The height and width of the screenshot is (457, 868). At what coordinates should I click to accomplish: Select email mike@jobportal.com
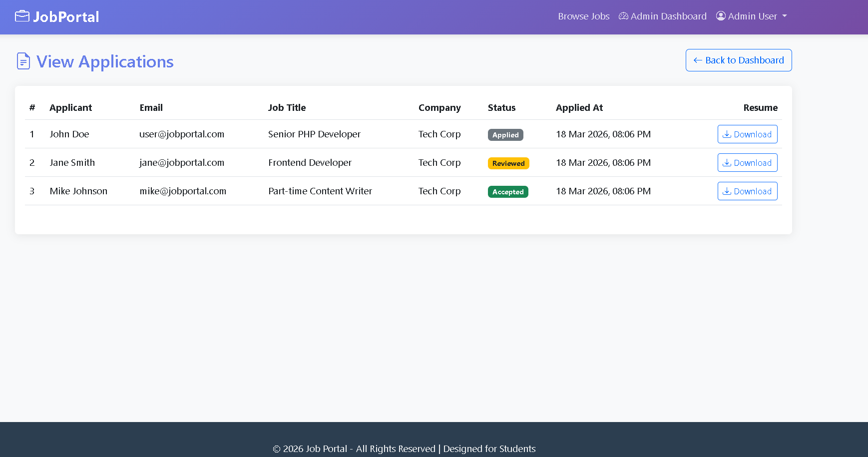(183, 191)
